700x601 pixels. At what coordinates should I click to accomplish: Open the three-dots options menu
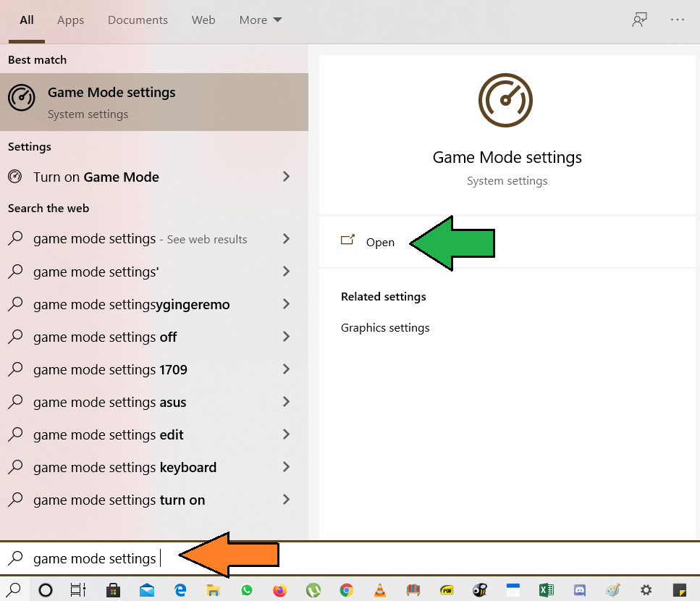[x=678, y=20]
